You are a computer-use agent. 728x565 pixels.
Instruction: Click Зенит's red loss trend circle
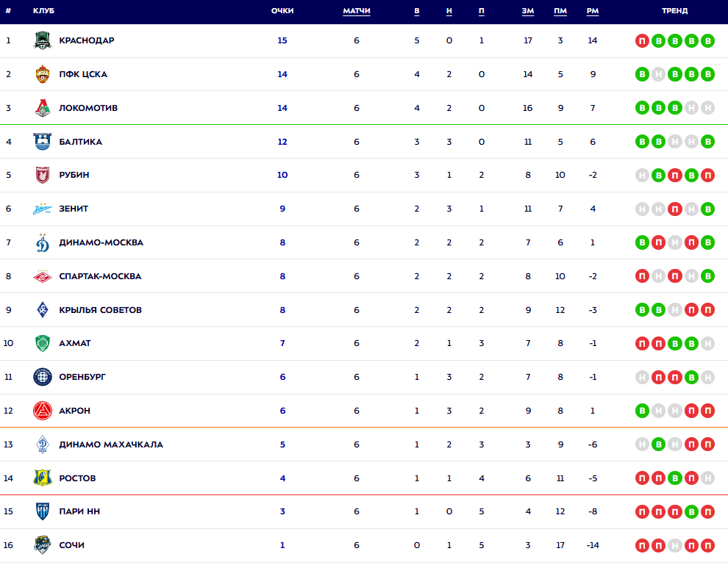coord(674,209)
